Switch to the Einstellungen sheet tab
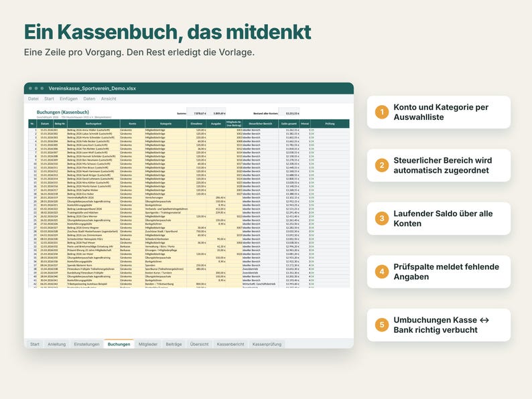532x399 pixels. click(87, 344)
